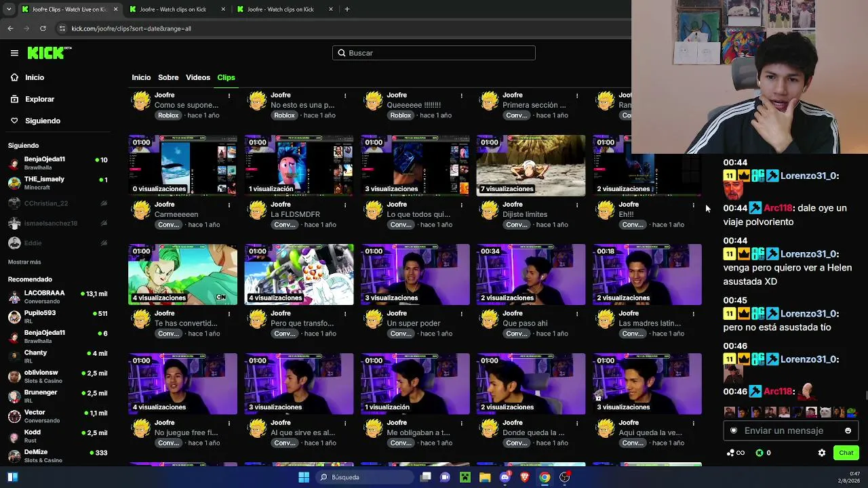Click the green Chat send button
The width and height of the screenshot is (868, 488).
click(x=846, y=453)
